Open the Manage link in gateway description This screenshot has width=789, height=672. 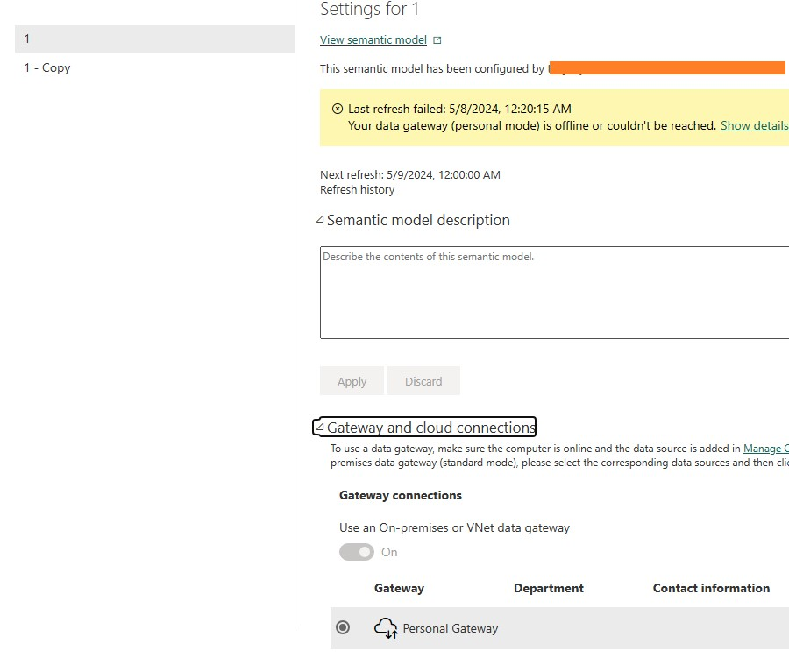(x=766, y=449)
